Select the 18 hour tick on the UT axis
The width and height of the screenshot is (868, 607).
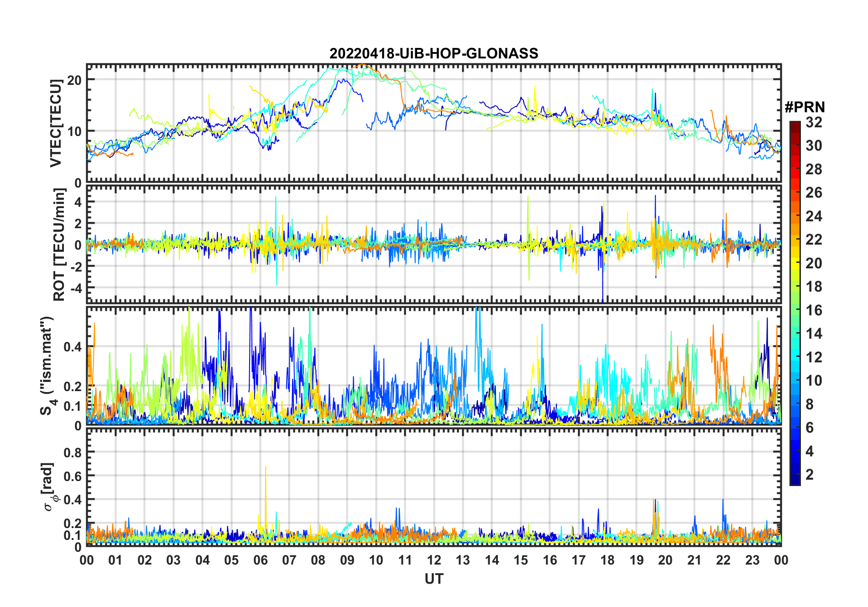(x=607, y=560)
